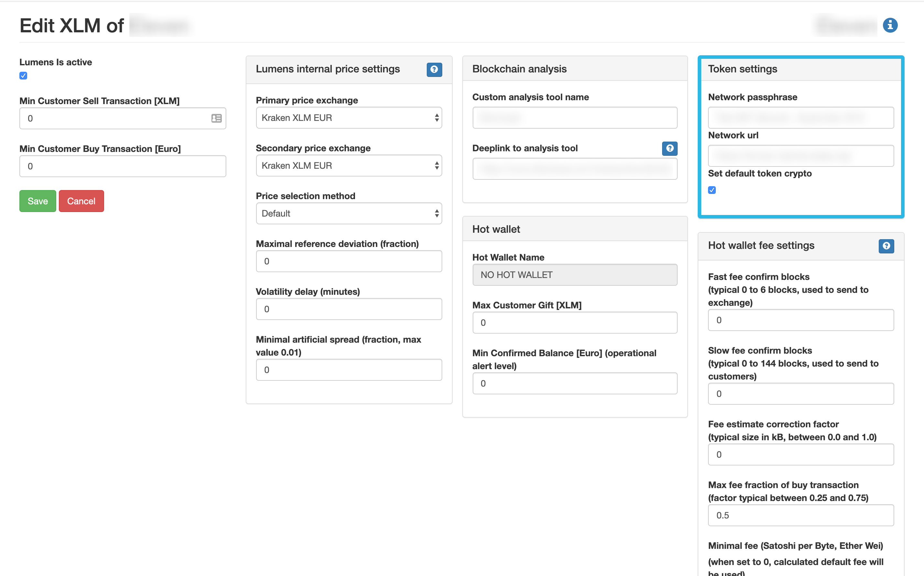
Task: Select the Network url text field
Action: point(800,156)
